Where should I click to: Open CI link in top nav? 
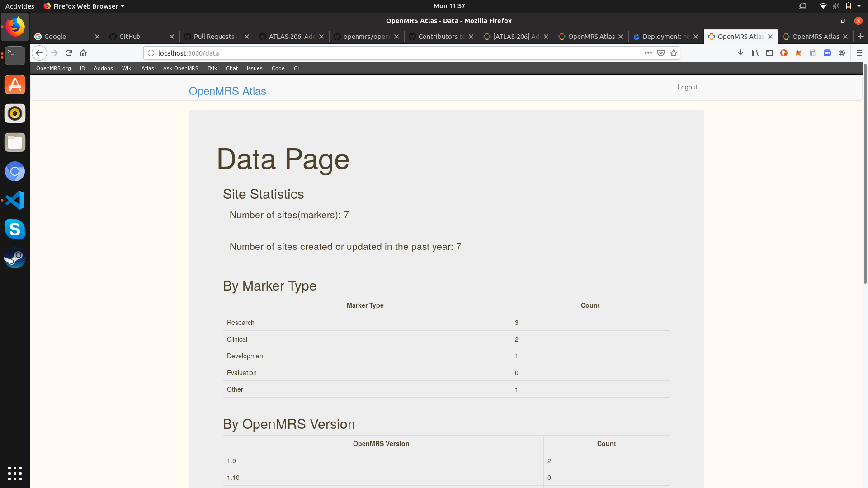pyautogui.click(x=296, y=68)
